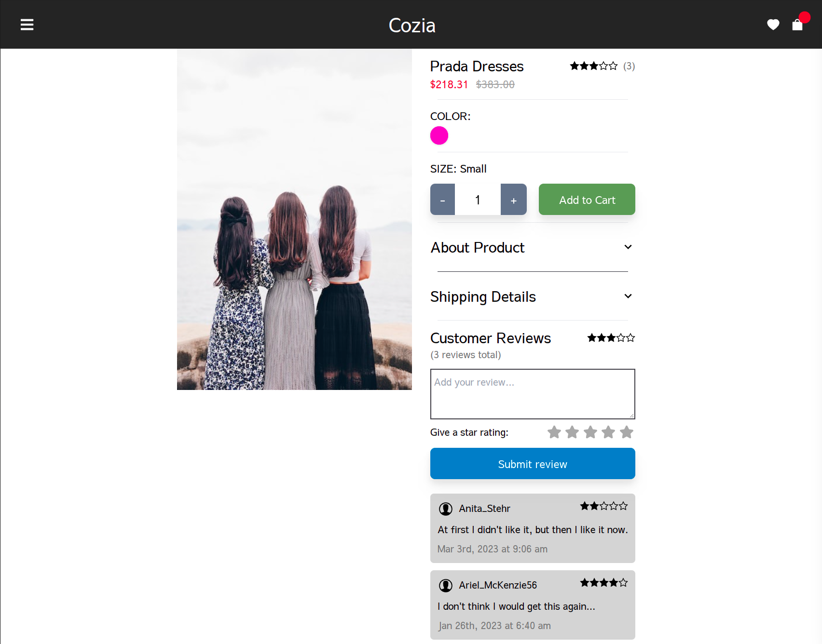Image resolution: width=822 pixels, height=644 pixels.
Task: Click the original price $383.00
Action: click(x=495, y=85)
